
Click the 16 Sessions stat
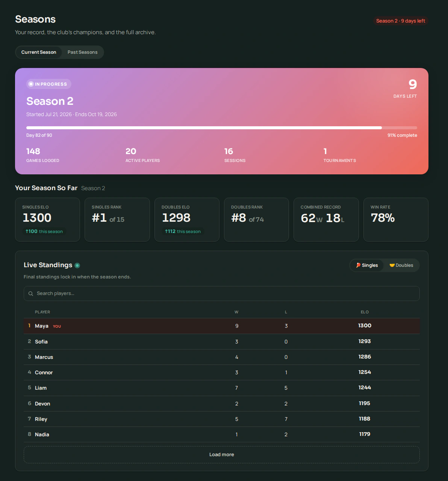point(235,155)
